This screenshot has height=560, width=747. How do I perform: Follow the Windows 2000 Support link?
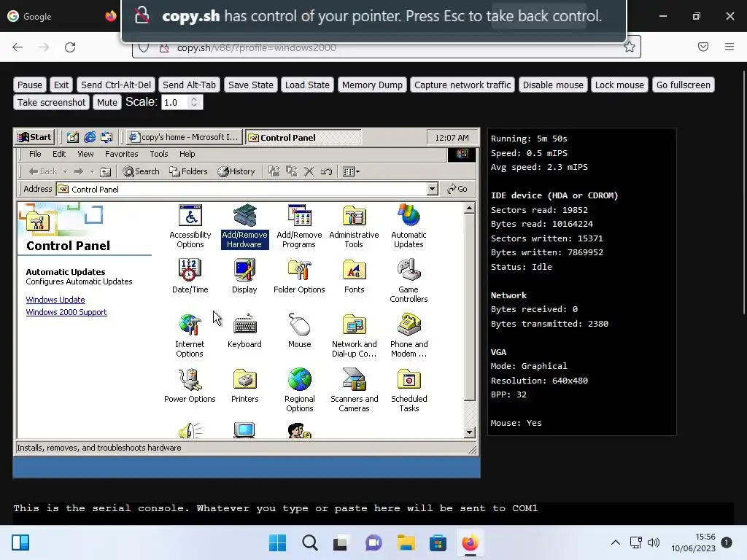[66, 312]
